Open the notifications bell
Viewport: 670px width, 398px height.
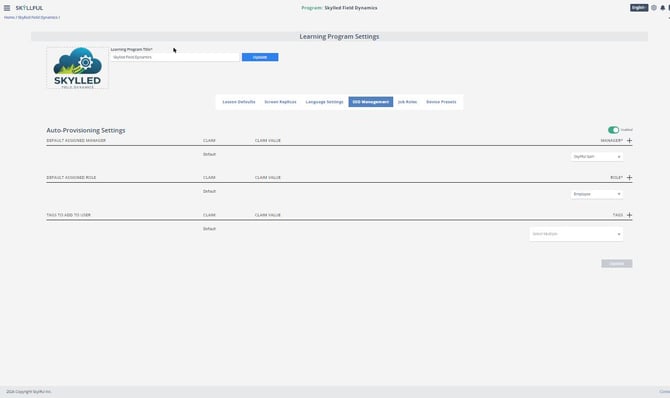point(663,8)
